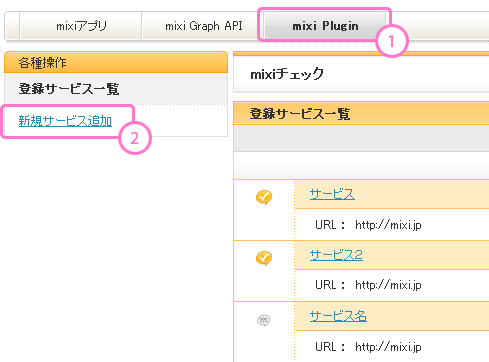Click the URL http://mixi.jp under サービス名
This screenshot has width=489, height=362.
[x=388, y=347]
